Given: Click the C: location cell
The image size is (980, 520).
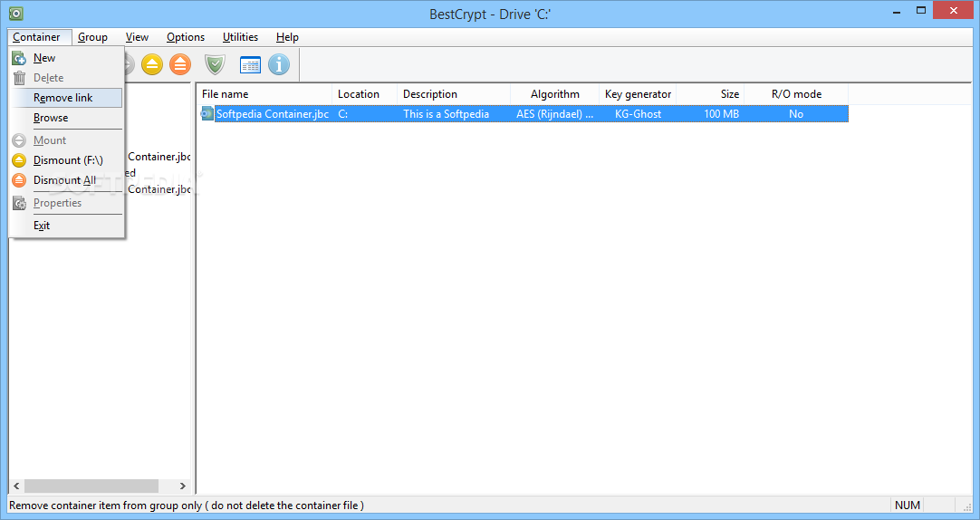Looking at the screenshot, I should pyautogui.click(x=343, y=114).
